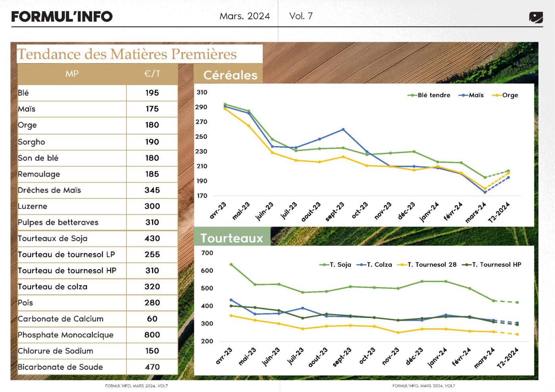Image resolution: width=555 pixels, height=392 pixels.
Task: Click the 'T. Colza' legend entry
Action: pos(374,265)
